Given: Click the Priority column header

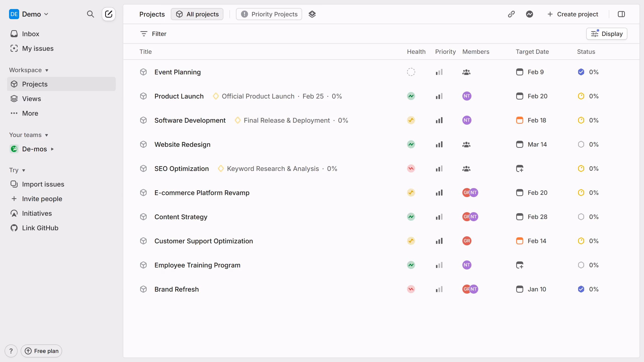Looking at the screenshot, I should click(445, 52).
